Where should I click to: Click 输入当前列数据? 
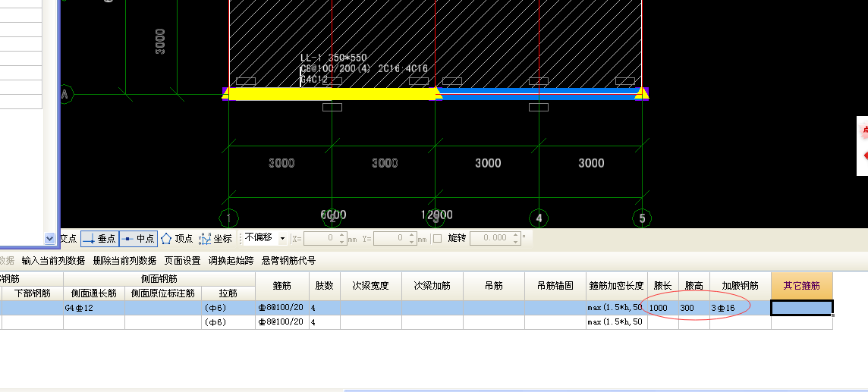(53, 260)
